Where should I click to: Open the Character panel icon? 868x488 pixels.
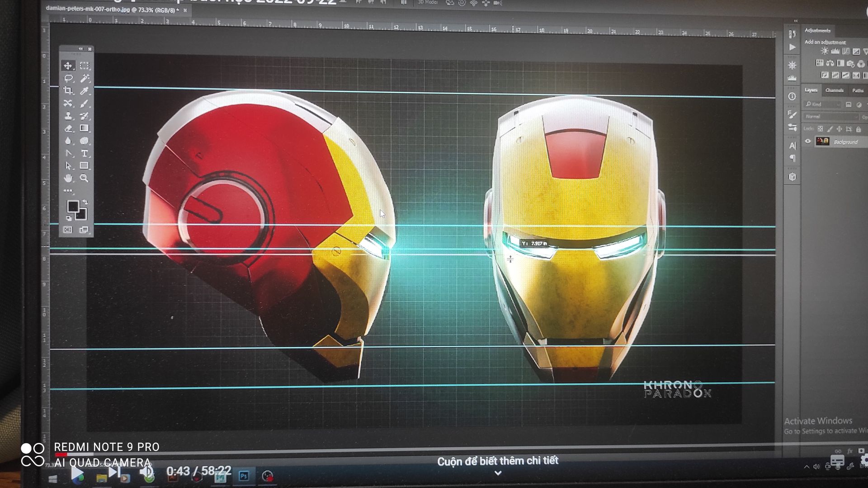pos(792,145)
